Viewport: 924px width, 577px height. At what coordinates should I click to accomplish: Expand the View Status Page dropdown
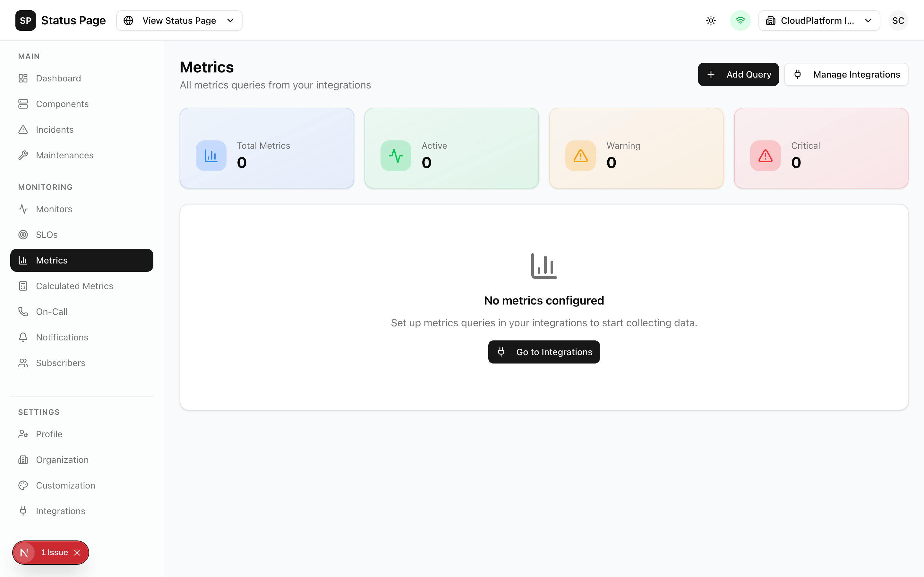(179, 20)
